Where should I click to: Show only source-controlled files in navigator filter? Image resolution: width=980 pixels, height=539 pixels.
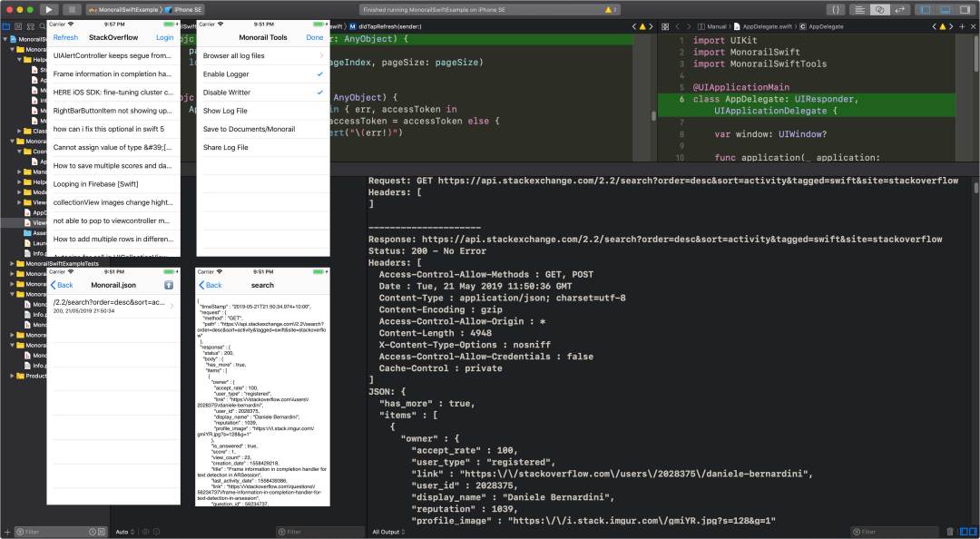(x=102, y=532)
